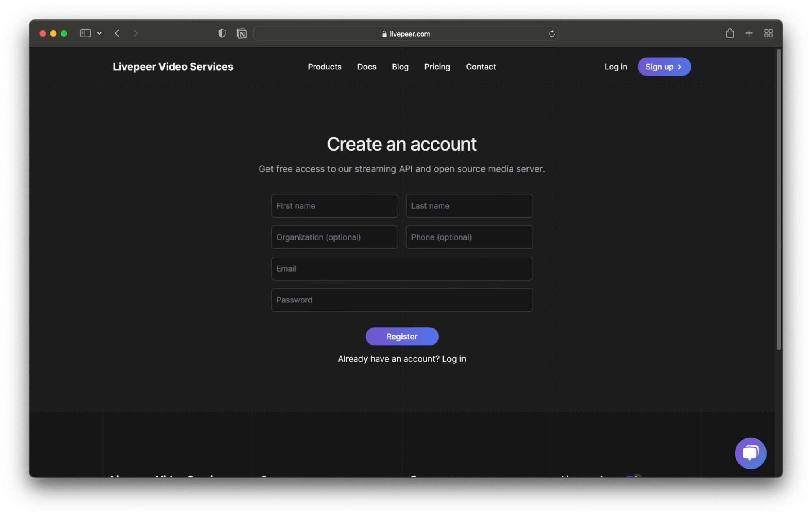Click the Safari sidebar toggle icon
Image resolution: width=812 pixels, height=516 pixels.
point(85,33)
